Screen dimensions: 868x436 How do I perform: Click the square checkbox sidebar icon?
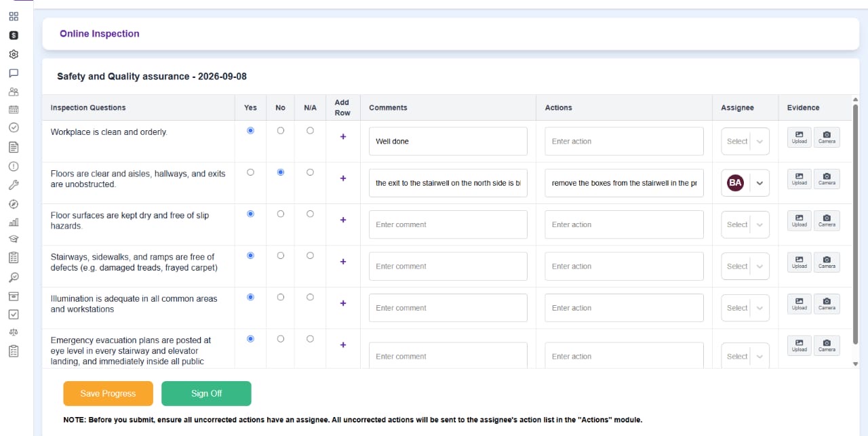(x=14, y=315)
